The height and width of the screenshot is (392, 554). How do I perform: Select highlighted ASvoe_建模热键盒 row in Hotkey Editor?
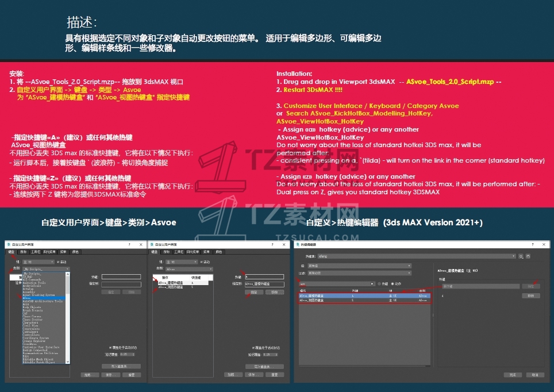364,295
